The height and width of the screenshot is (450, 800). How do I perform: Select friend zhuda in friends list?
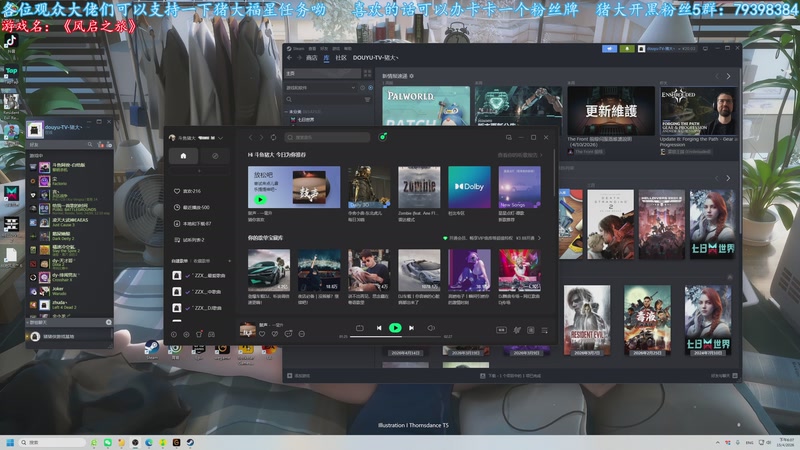tap(69, 305)
